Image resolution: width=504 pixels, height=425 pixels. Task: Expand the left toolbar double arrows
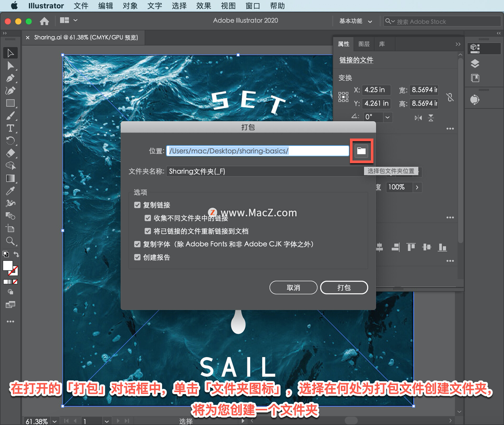click(x=4, y=33)
